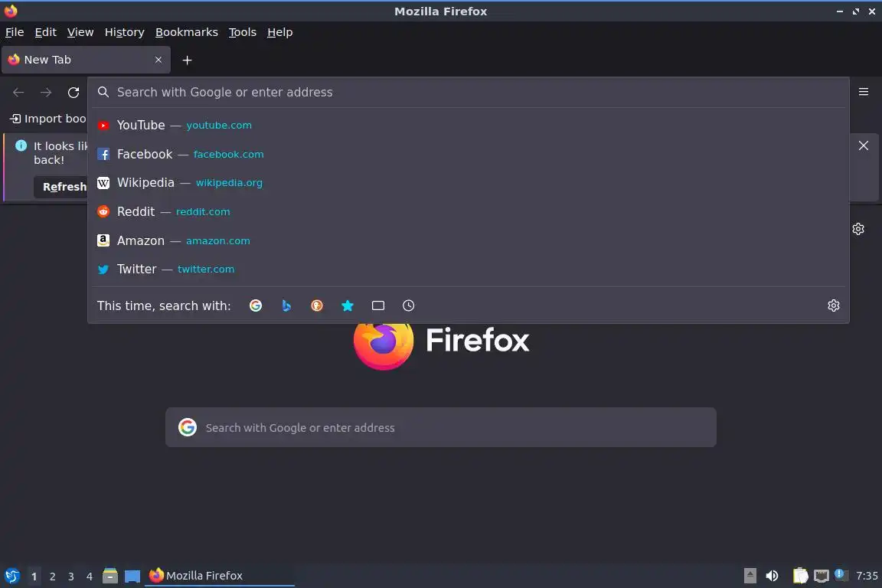882x588 pixels.
Task: Open a new tab with plus
Action: point(188,60)
